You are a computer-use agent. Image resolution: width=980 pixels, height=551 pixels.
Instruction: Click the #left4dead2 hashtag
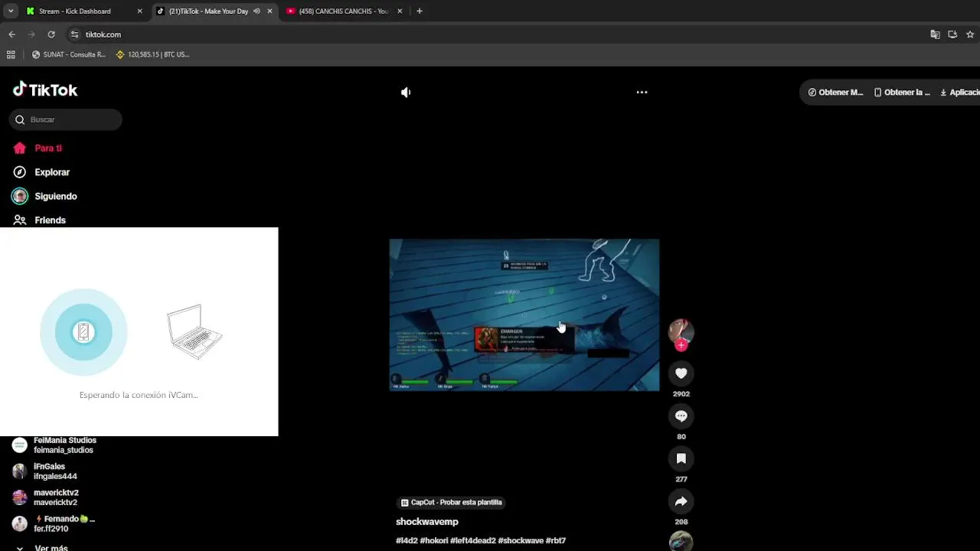(472, 540)
